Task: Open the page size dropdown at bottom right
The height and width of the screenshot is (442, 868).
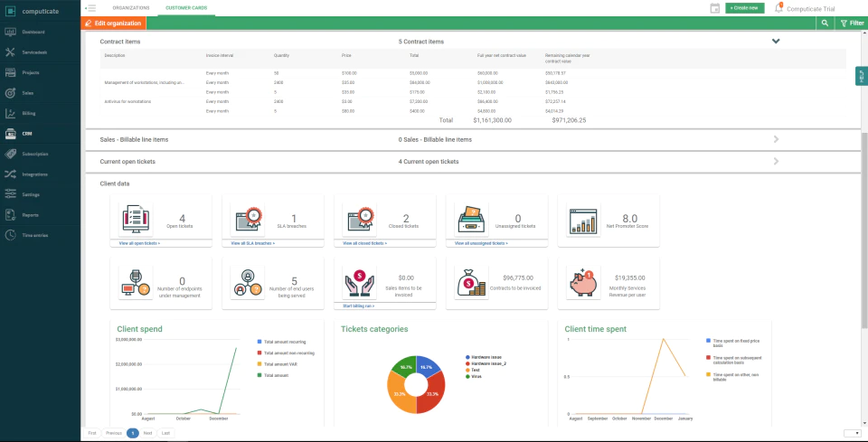Action: [852, 433]
